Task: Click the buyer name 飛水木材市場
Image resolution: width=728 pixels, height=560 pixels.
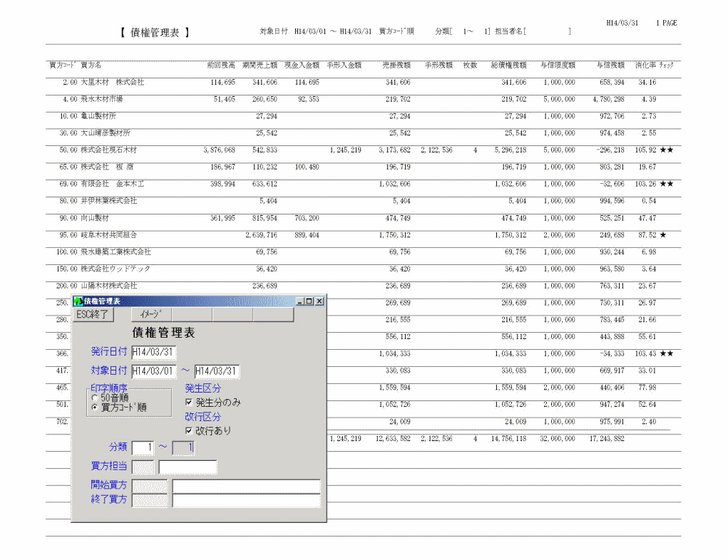Action: [102, 99]
